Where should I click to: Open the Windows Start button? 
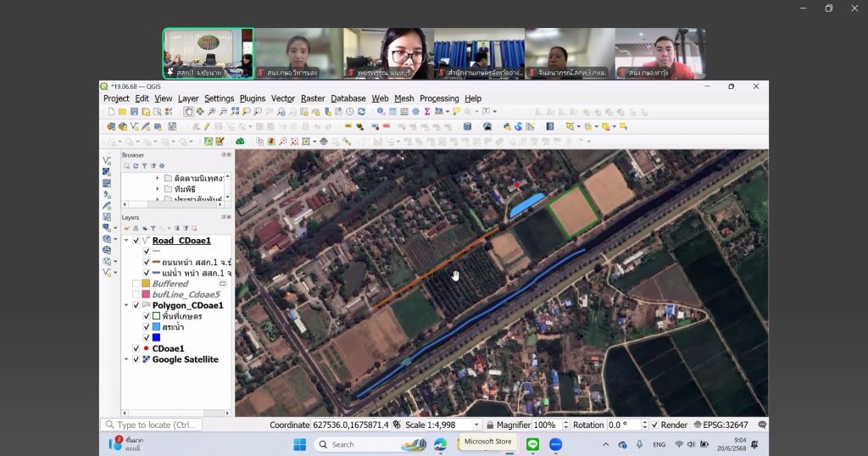click(299, 444)
